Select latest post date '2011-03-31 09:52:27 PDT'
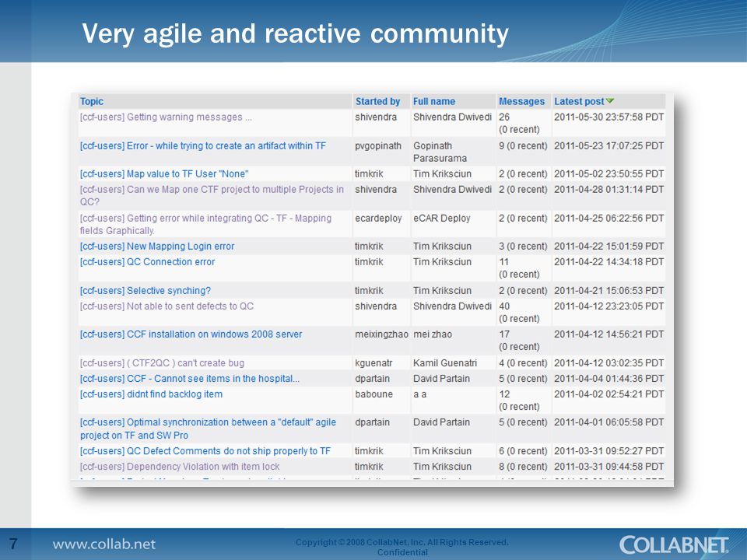The width and height of the screenshot is (747, 560). (x=608, y=451)
